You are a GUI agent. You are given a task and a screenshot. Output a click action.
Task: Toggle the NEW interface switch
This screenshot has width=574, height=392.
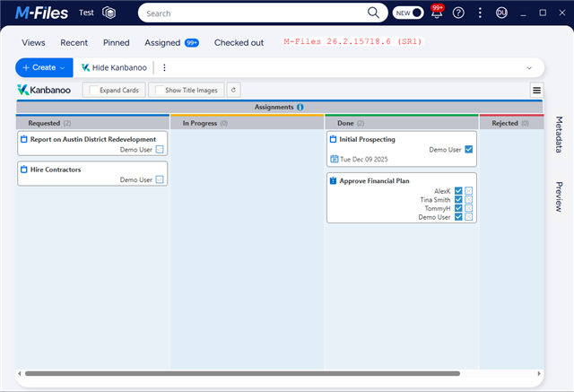[x=408, y=13]
